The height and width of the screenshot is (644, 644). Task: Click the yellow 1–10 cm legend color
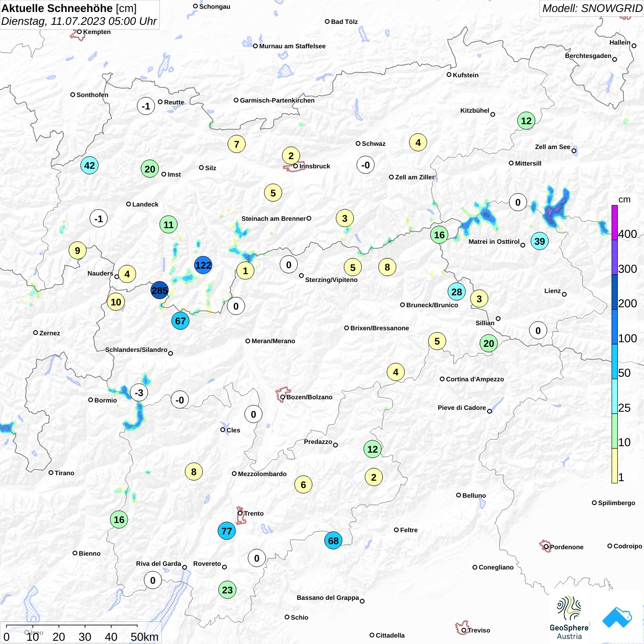click(615, 466)
